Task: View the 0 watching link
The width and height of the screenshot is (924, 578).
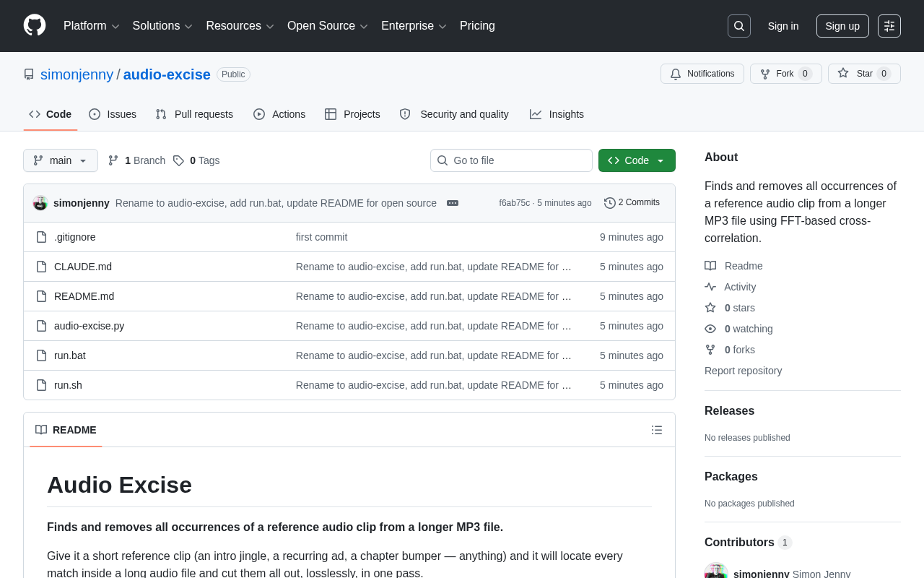Action: point(738,329)
